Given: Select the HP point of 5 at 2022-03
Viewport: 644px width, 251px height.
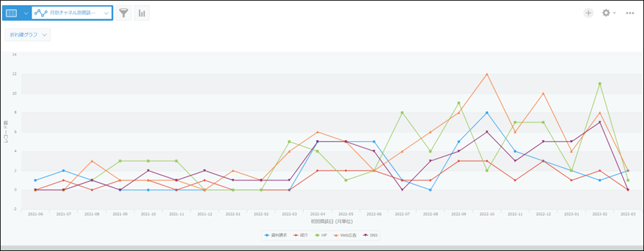Looking at the screenshot, I should click(289, 142).
